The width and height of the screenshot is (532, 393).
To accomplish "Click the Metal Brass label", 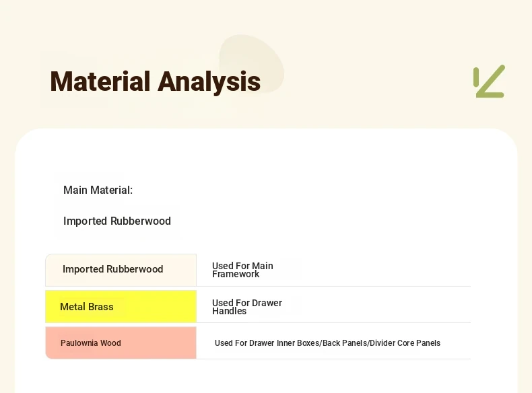I will 87,307.
